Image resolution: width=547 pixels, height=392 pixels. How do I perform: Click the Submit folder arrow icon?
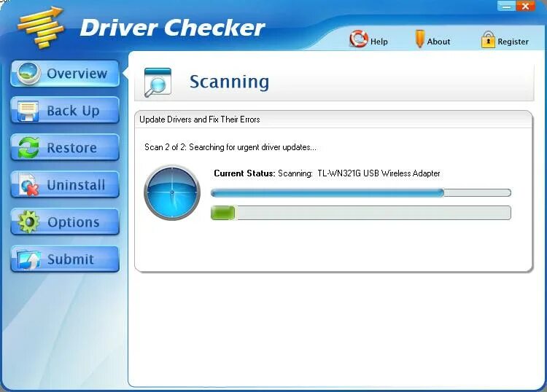pyautogui.click(x=28, y=260)
